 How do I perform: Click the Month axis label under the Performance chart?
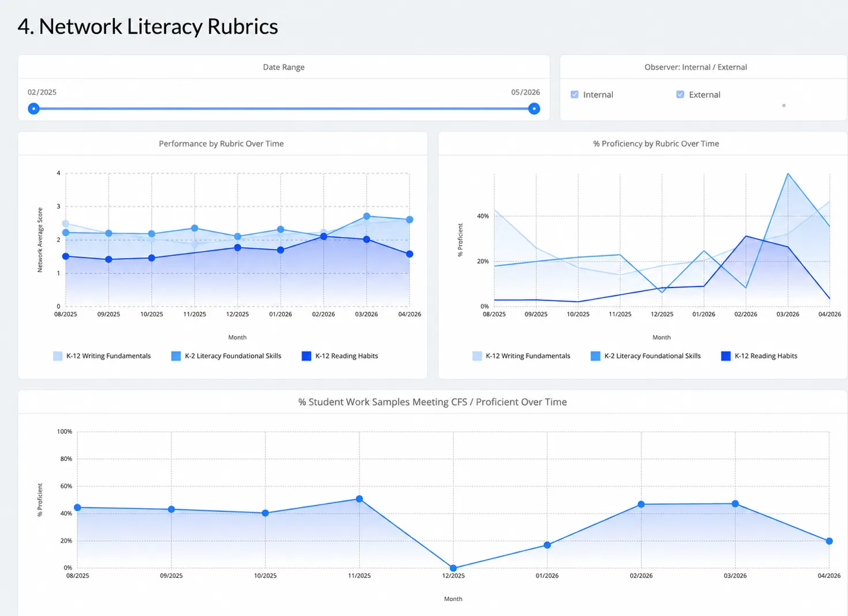(x=238, y=338)
